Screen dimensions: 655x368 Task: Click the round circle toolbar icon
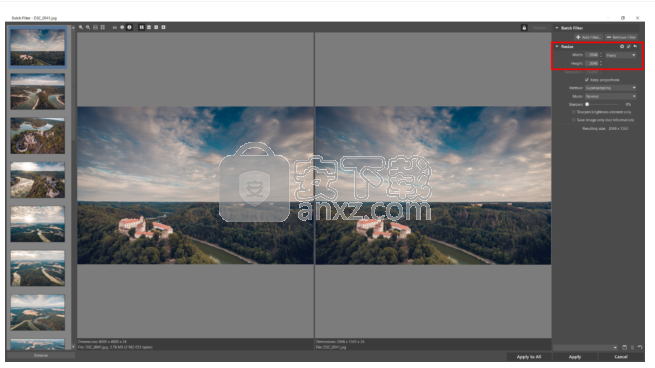click(122, 27)
